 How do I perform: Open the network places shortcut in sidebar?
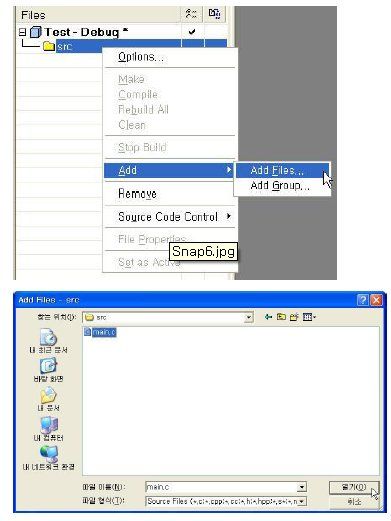coord(48,458)
